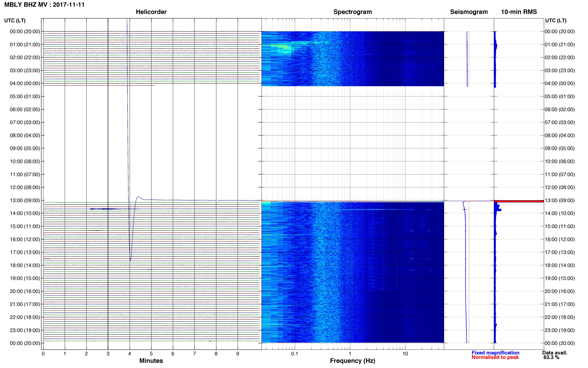Click '11:00 (07:00)' tick on RMS axis
The height and width of the screenshot is (368, 588).
click(560, 174)
